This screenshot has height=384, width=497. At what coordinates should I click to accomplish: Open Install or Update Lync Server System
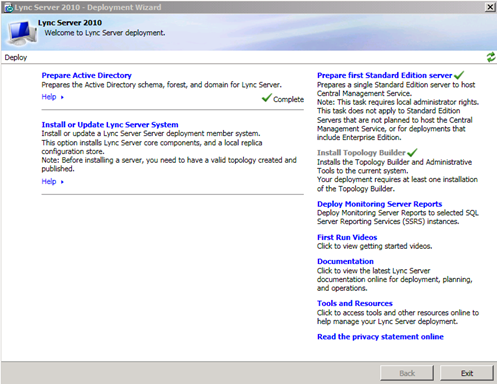[110, 125]
